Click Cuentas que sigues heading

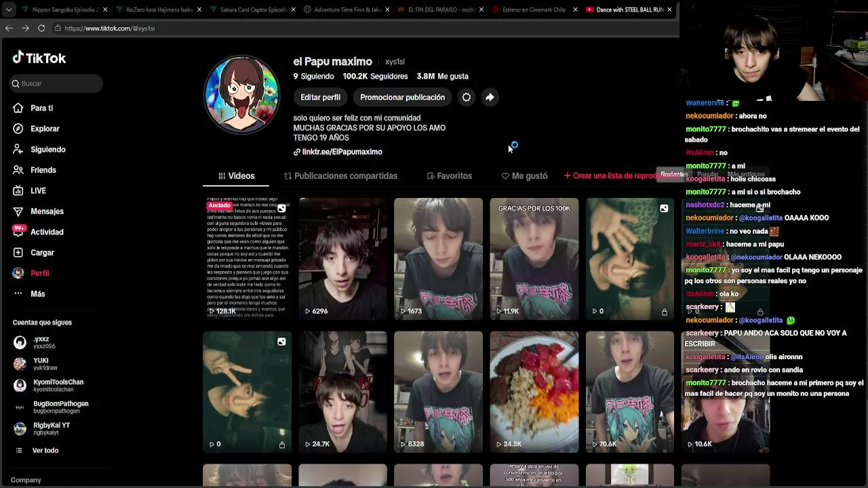(42, 323)
